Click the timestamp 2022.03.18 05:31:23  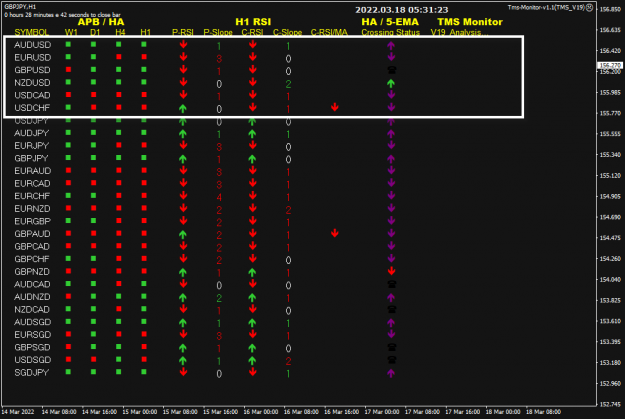pos(402,10)
